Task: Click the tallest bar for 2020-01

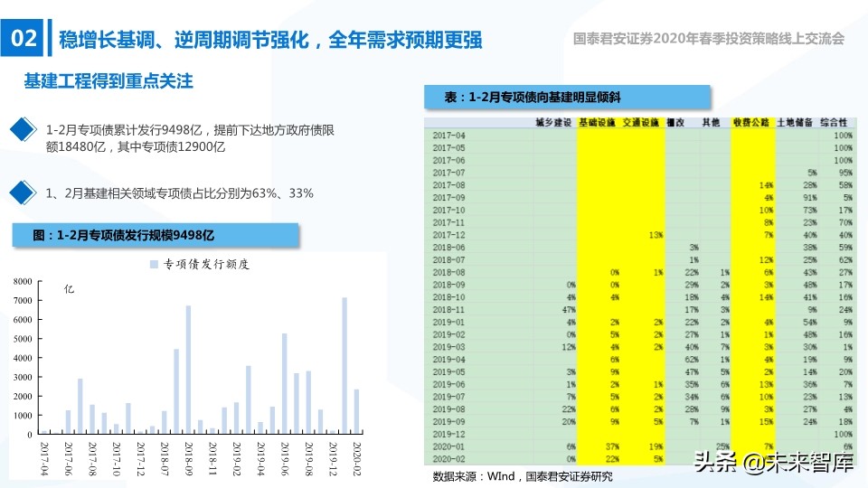Action: [x=344, y=365]
